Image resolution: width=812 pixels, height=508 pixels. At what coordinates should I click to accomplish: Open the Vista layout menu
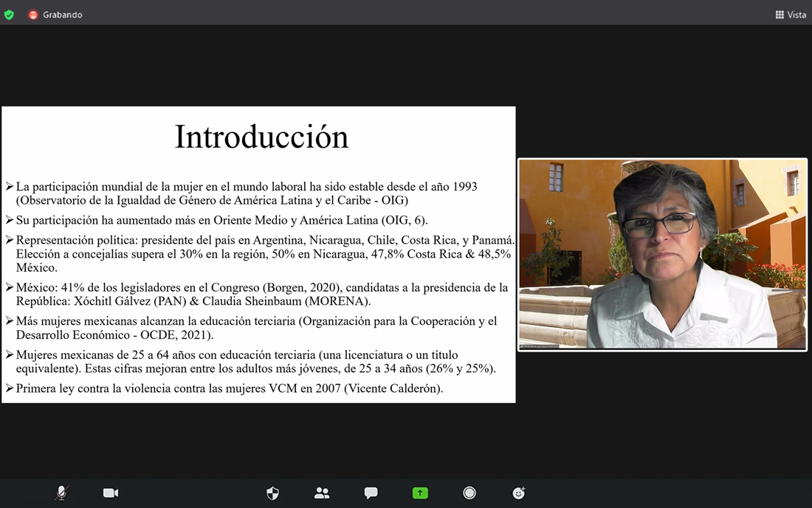791,15
